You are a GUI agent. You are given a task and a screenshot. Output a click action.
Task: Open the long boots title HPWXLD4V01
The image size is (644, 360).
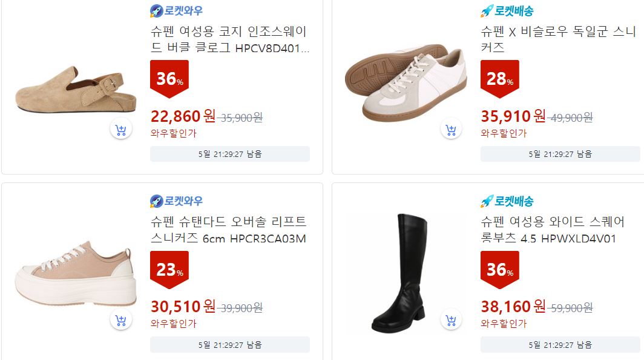553,230
